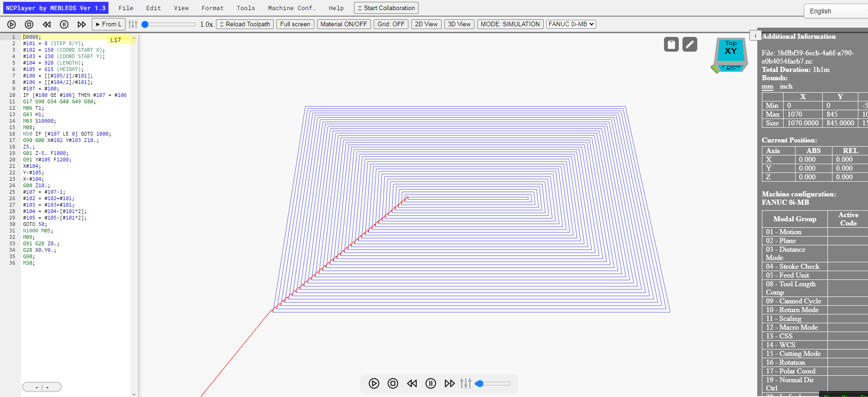Click code line 'M03 S10000;'

pyautogui.click(x=40, y=121)
